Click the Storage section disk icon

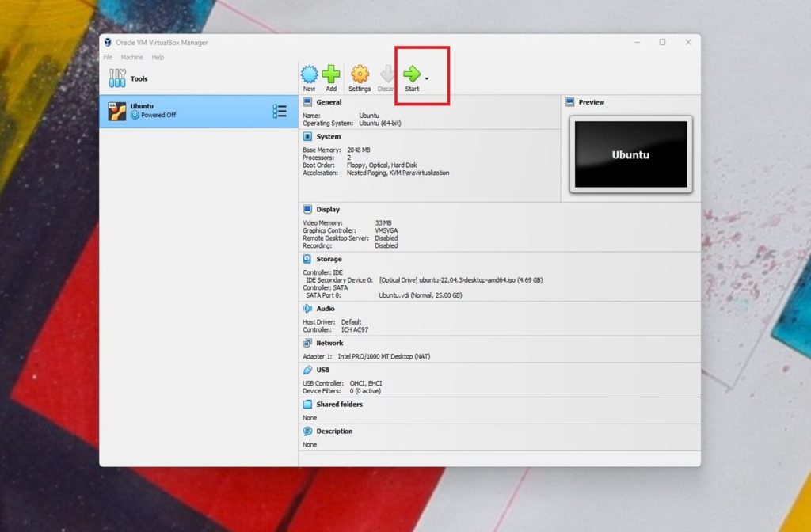coord(308,259)
